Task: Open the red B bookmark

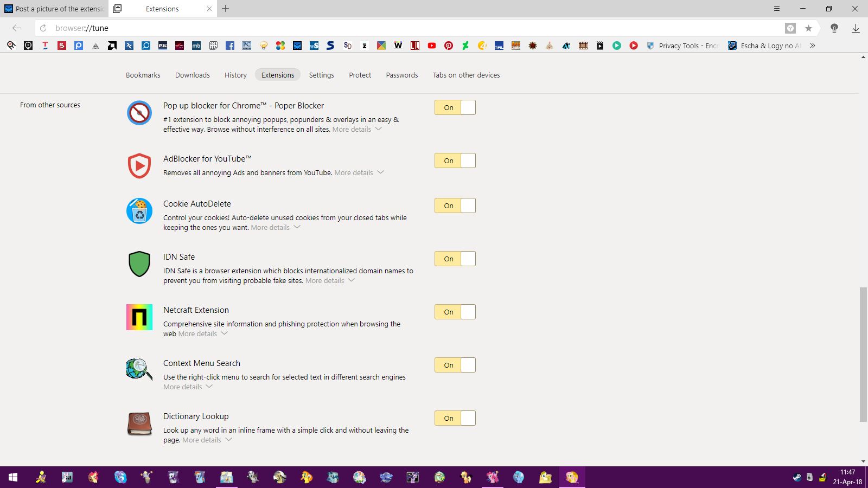Action: tap(62, 46)
